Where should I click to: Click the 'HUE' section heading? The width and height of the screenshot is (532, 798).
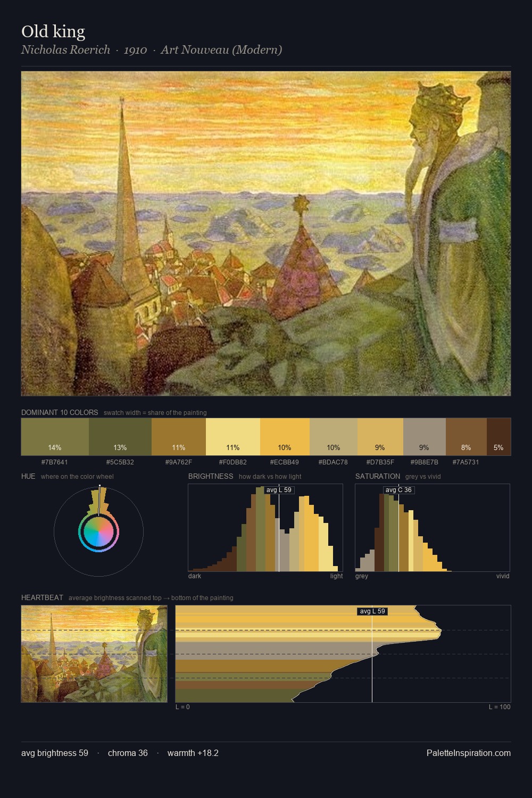pyautogui.click(x=28, y=476)
